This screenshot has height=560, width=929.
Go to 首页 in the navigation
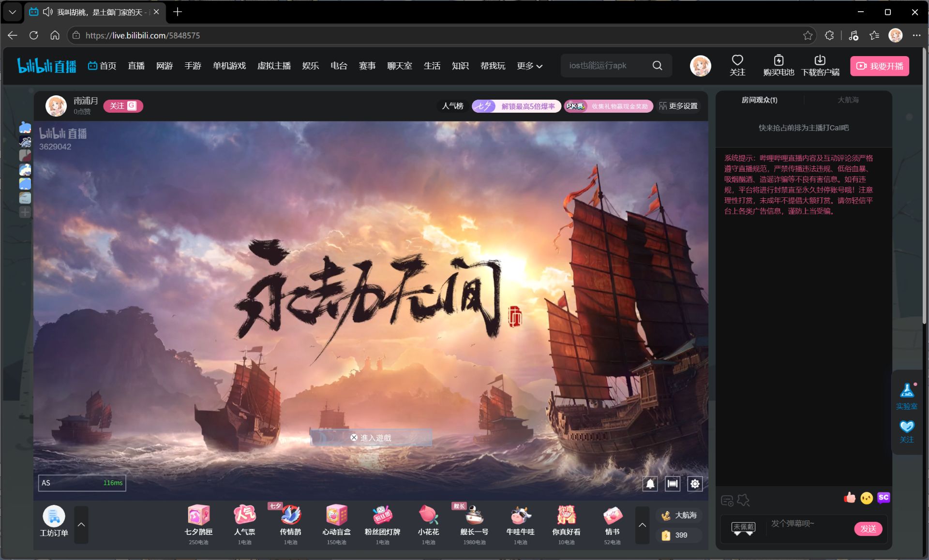coord(102,66)
